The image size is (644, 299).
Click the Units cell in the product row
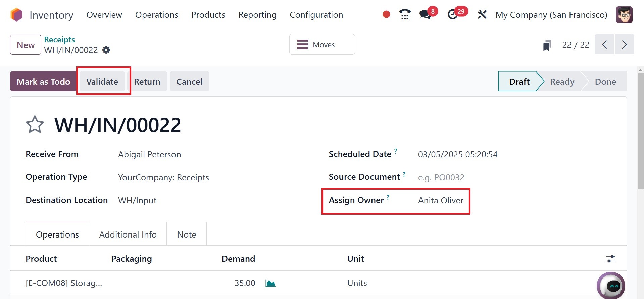[x=357, y=283]
